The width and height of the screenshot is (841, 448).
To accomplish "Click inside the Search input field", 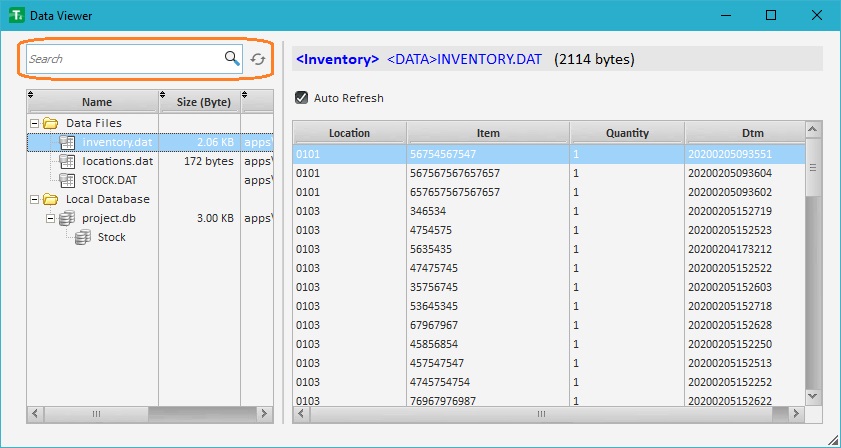I will [x=120, y=59].
